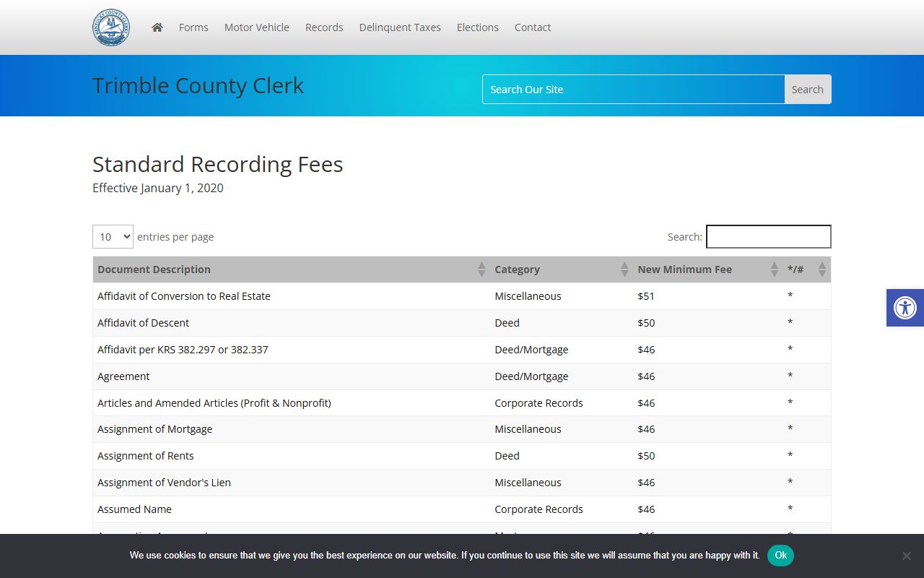Image resolution: width=924 pixels, height=578 pixels.
Task: Select the 'Agreement' description cell
Action: (291, 376)
